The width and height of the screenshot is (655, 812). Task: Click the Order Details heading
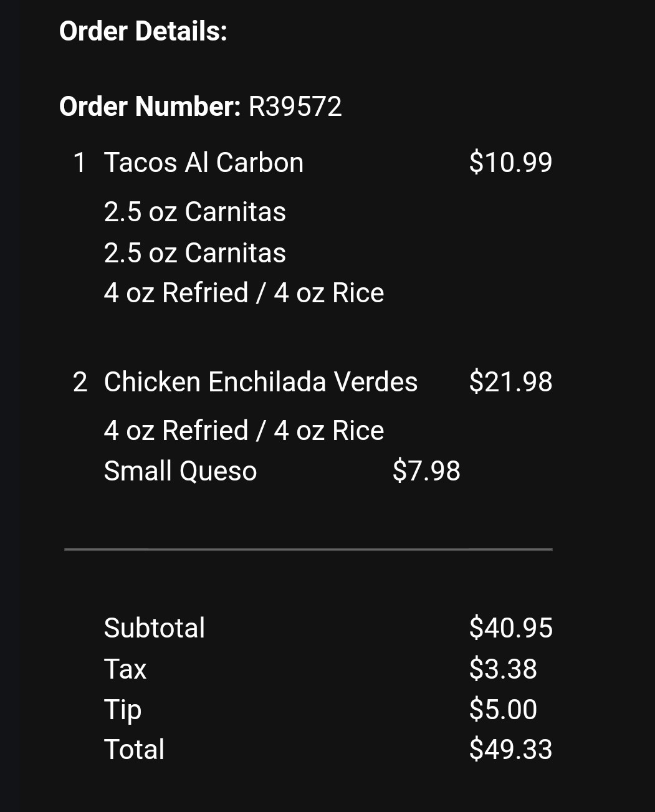143,31
